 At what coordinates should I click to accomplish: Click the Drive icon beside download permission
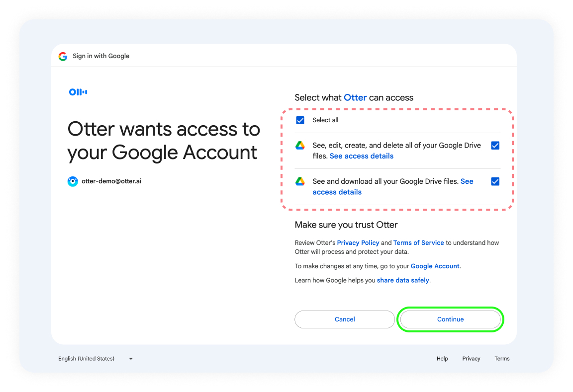coord(300,181)
